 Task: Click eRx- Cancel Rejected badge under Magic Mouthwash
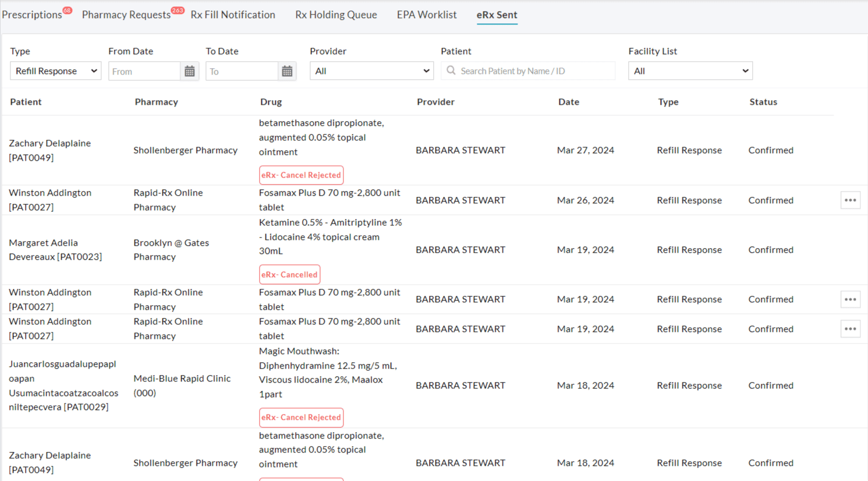(301, 418)
